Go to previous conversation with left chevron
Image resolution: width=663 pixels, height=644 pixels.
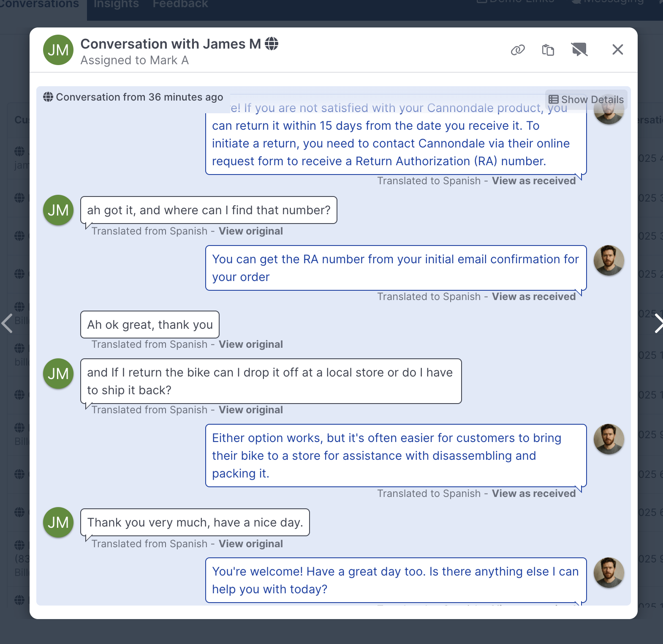(7, 324)
